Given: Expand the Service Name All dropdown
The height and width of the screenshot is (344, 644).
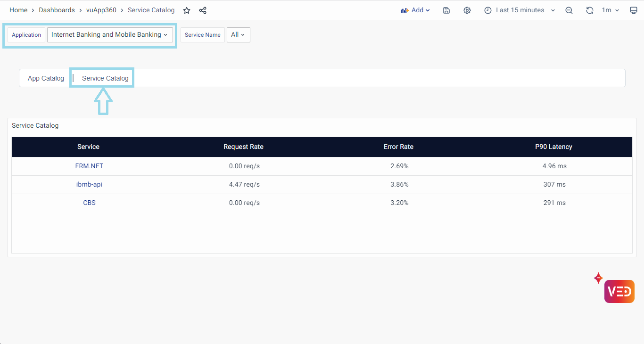Looking at the screenshot, I should coord(238,35).
